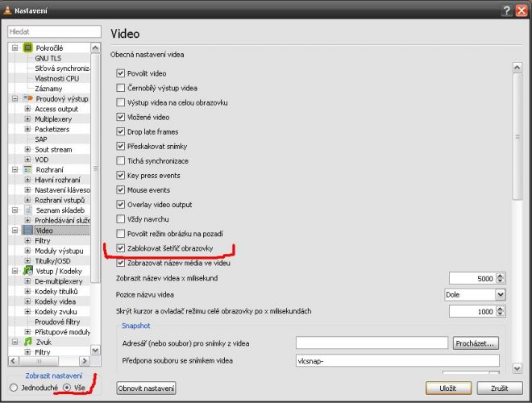Screen dimensions: 532x403
Task: Expand the Video Filtry node
Action: coord(27,240)
